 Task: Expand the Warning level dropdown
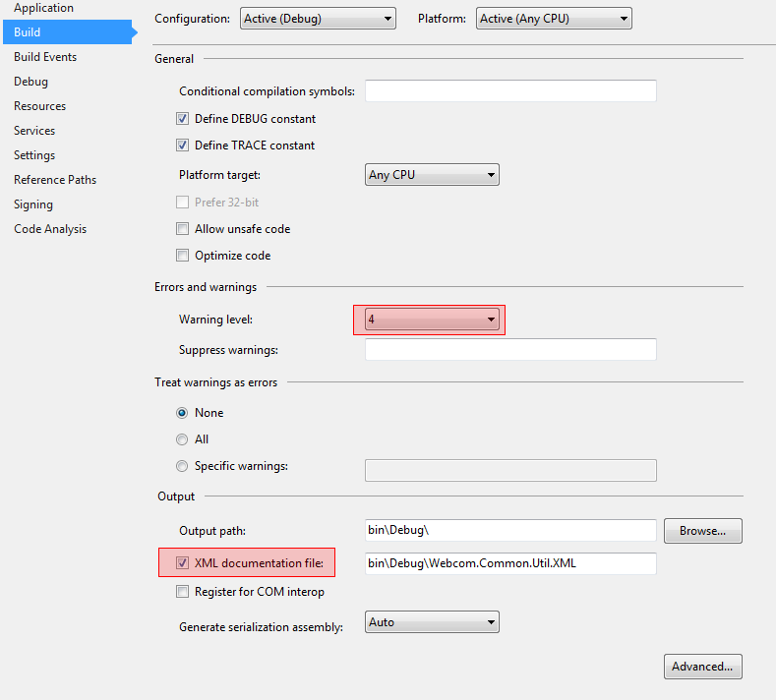pyautogui.click(x=432, y=320)
